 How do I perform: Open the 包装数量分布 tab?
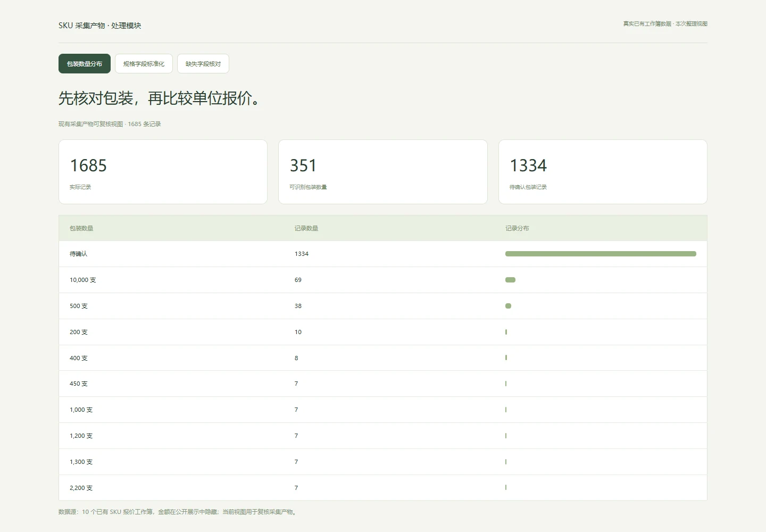[x=85, y=64]
